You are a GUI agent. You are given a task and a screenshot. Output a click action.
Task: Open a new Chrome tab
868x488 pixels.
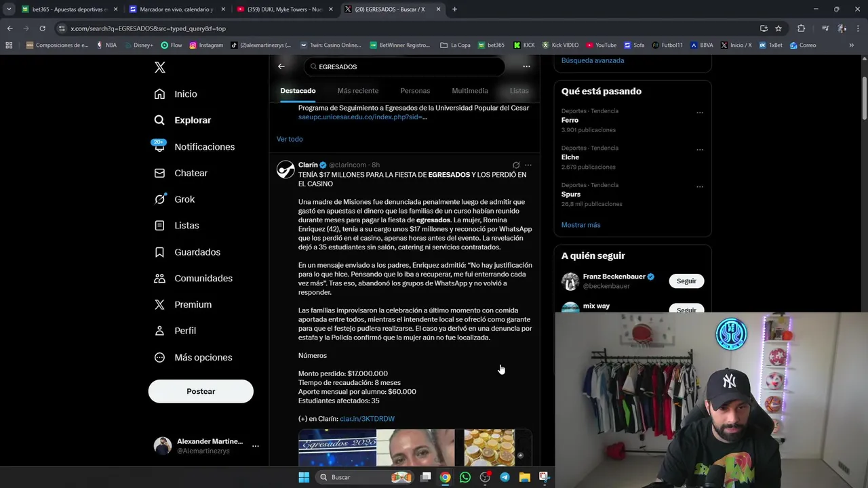point(454,9)
